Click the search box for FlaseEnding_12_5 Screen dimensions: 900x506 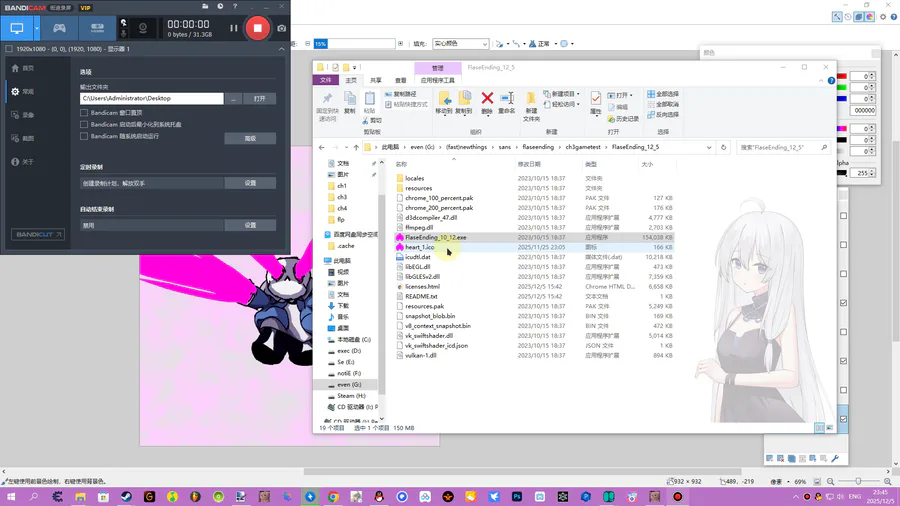[x=783, y=147]
